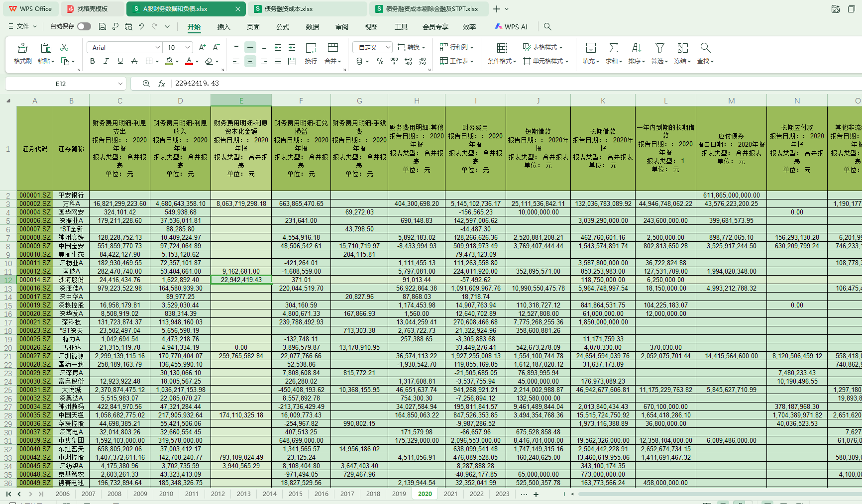The height and width of the screenshot is (504, 862).
Task: Decrease decimal places icon
Action: pos(422,61)
